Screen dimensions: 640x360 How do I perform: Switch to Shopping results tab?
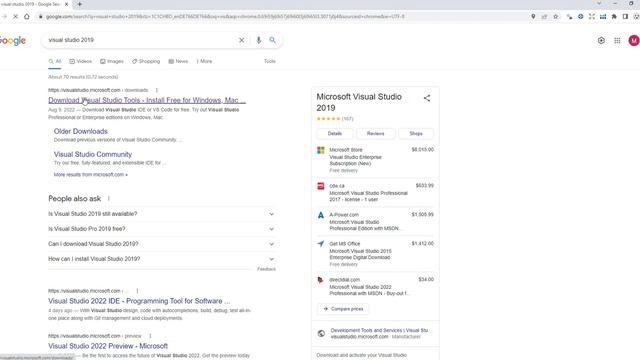coord(146,61)
